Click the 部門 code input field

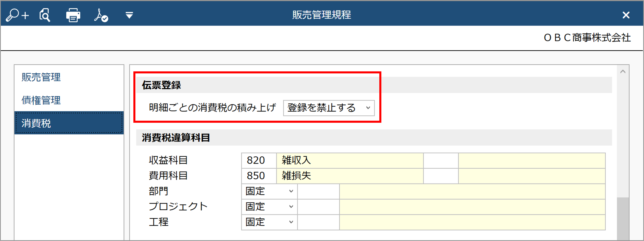coord(318,191)
